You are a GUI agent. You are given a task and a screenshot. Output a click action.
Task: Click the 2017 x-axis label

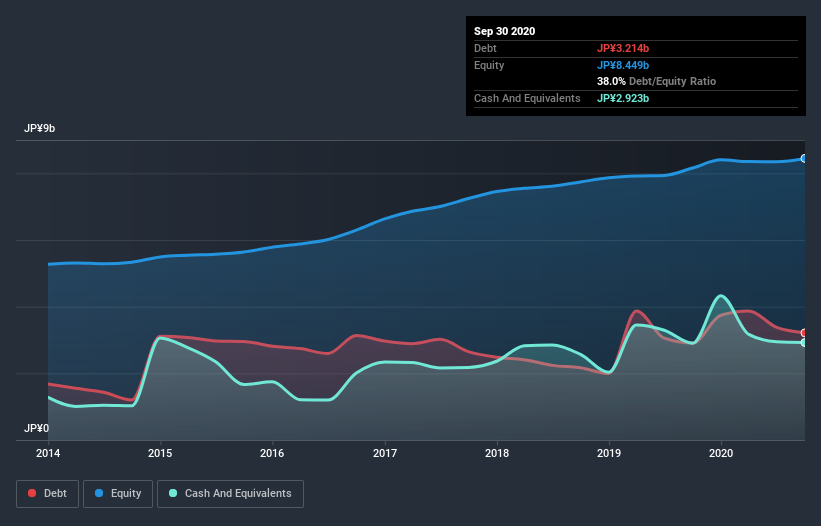(x=385, y=453)
